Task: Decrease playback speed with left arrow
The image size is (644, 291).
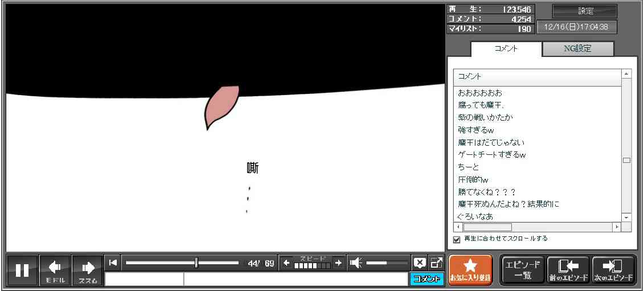Action: click(286, 263)
